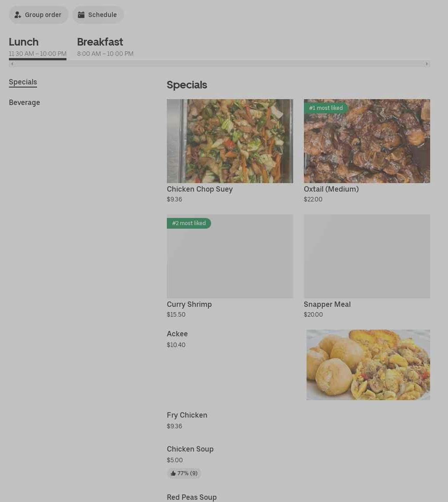Click the thumbs-up rating icon under Chicken Soup
The image size is (448, 502).
tap(173, 473)
